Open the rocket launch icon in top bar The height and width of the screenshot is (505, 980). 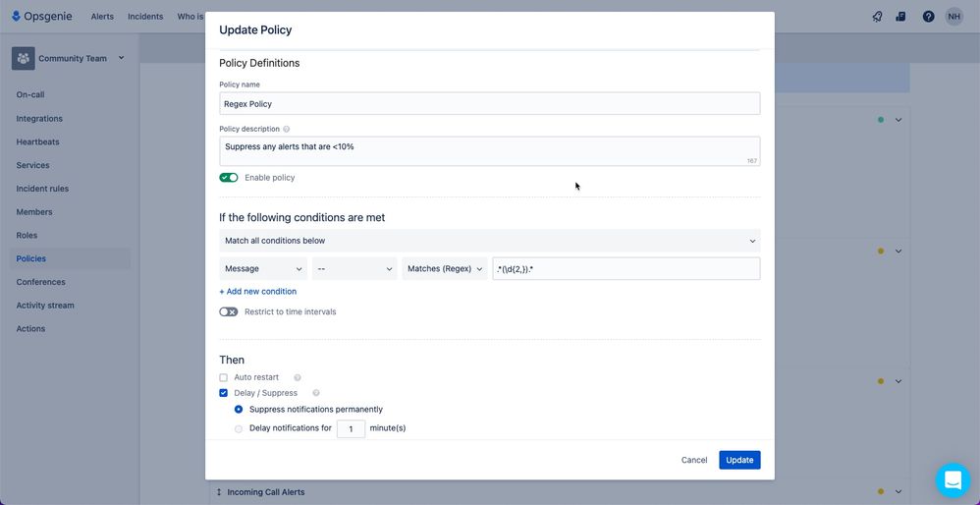point(877,17)
